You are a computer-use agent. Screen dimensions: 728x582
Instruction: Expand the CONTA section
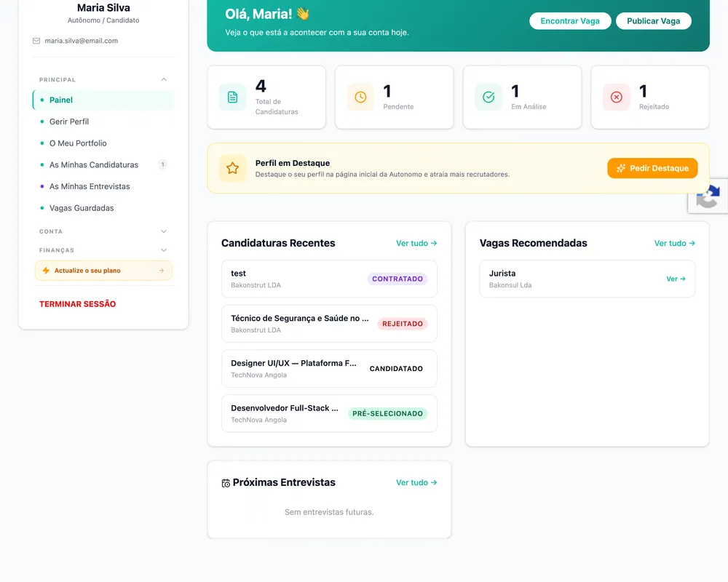pyautogui.click(x=103, y=231)
